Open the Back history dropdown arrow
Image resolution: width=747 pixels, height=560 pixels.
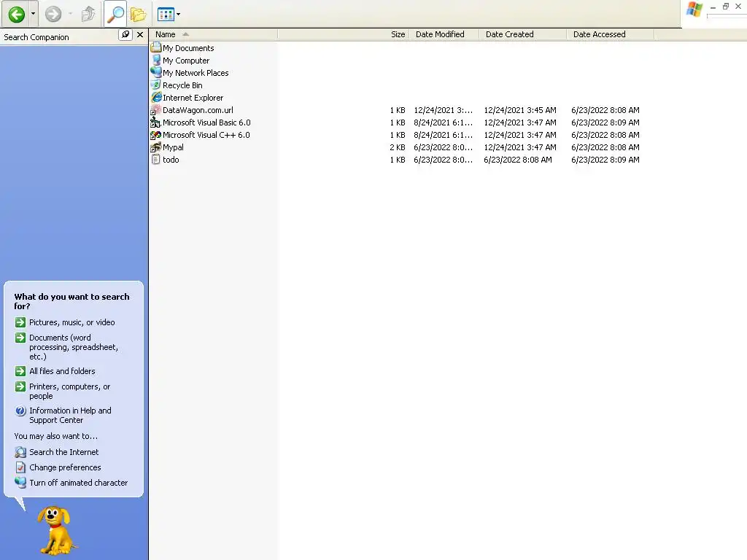click(33, 15)
